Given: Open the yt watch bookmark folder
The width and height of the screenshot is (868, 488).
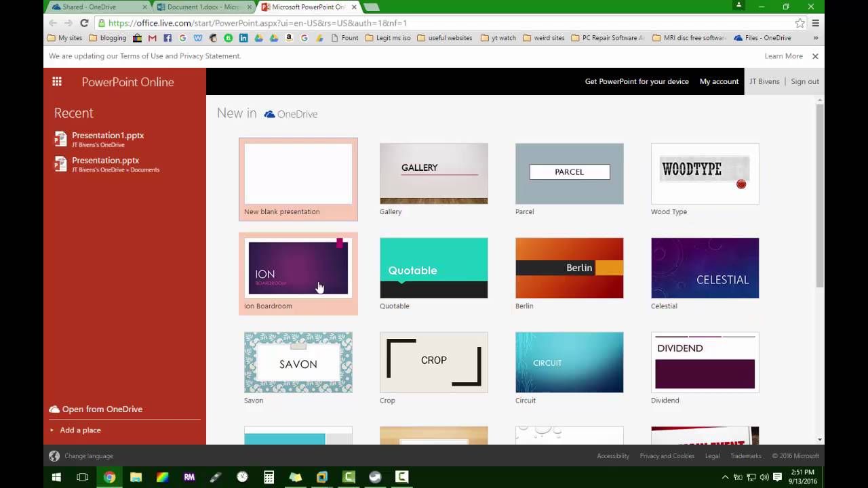Looking at the screenshot, I should [x=498, y=38].
